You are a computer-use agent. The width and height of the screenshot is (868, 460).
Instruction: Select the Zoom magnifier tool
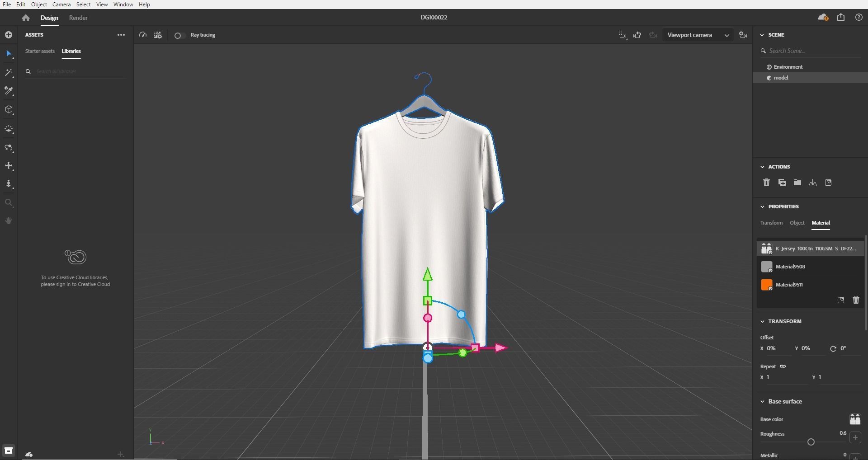coord(9,202)
